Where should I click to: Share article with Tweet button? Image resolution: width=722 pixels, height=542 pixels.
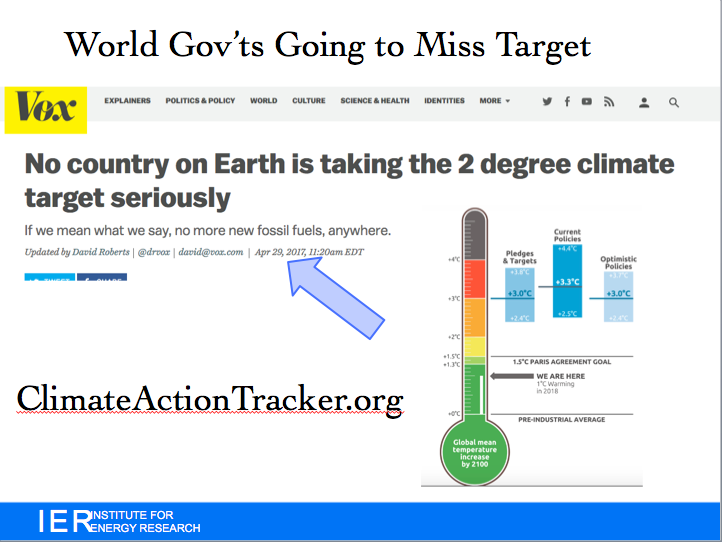click(x=47, y=281)
